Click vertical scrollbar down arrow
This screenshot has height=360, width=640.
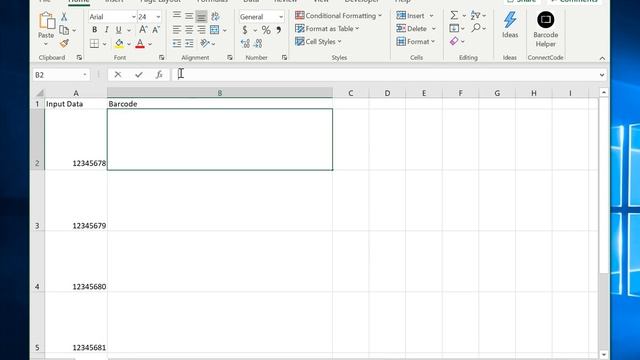604,355
